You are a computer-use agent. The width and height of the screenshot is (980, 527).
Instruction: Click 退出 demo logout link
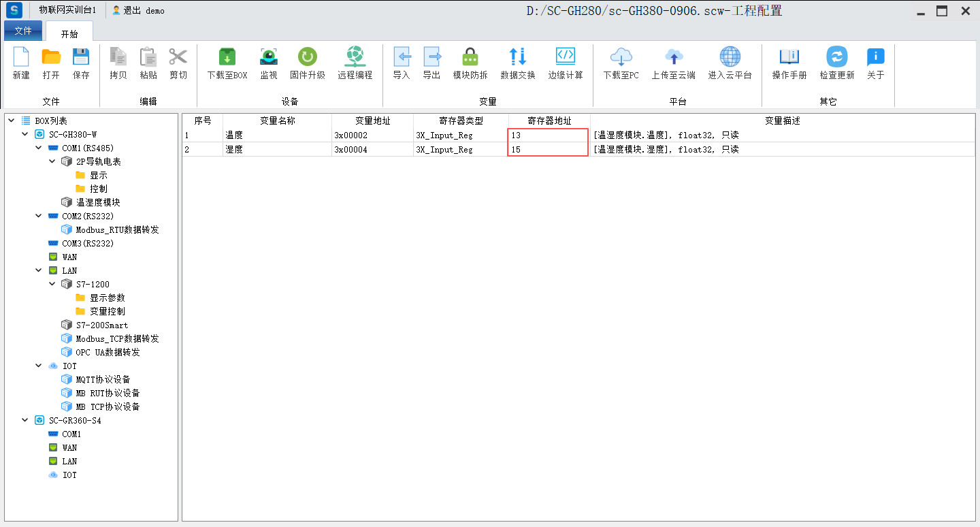pos(138,11)
